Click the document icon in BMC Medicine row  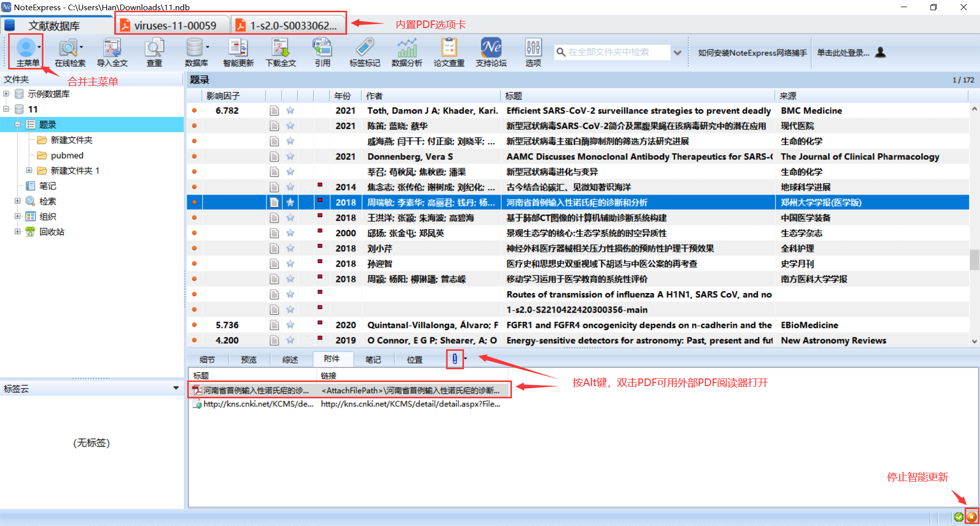274,110
